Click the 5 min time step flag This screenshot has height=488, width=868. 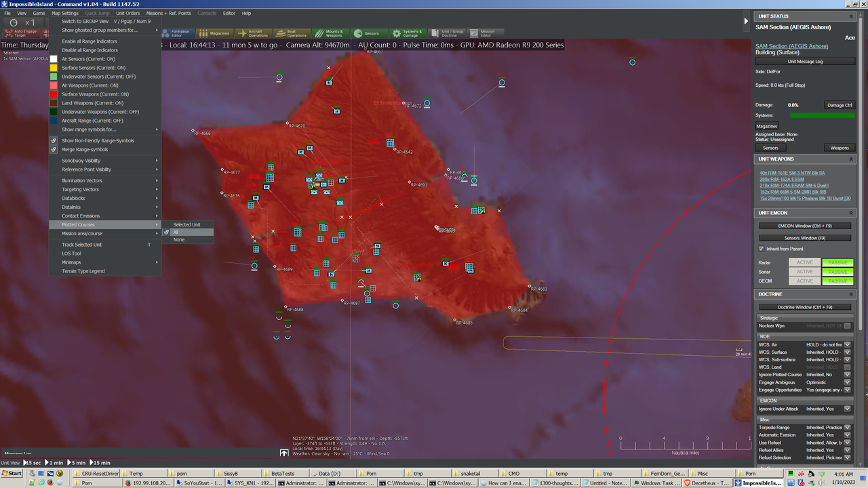pos(77,462)
